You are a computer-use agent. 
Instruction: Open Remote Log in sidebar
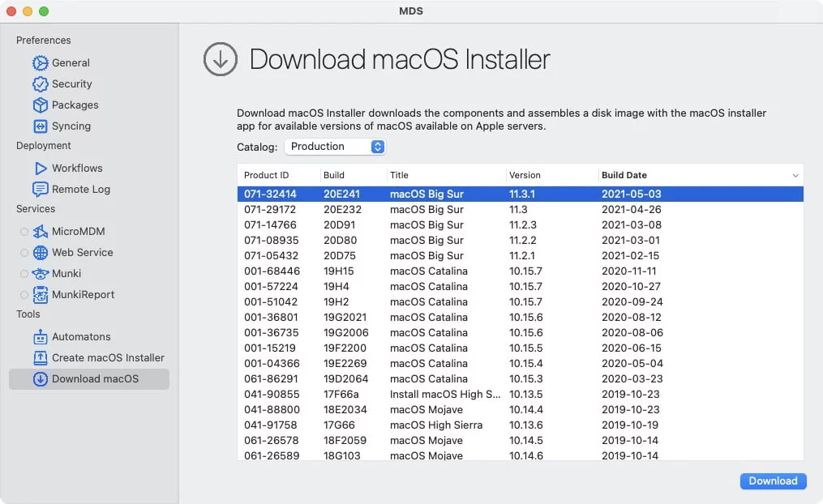click(81, 190)
